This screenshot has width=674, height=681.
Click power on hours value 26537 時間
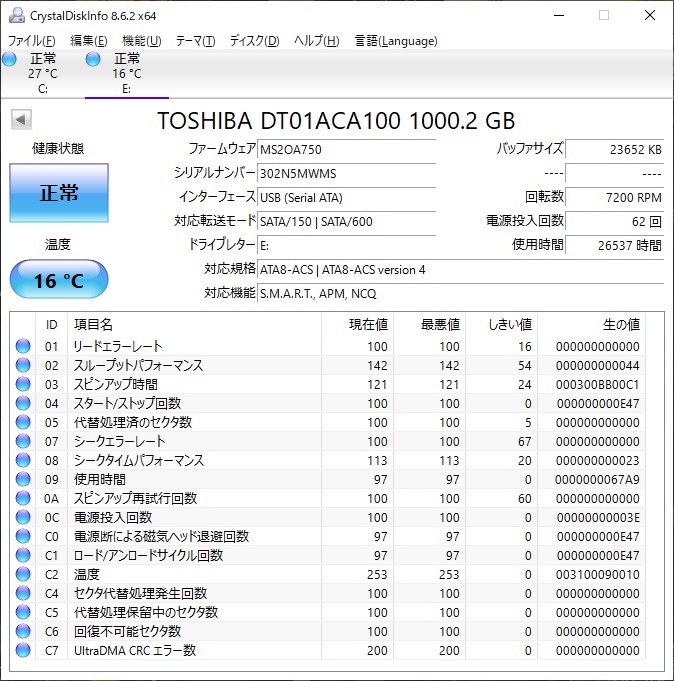click(615, 246)
